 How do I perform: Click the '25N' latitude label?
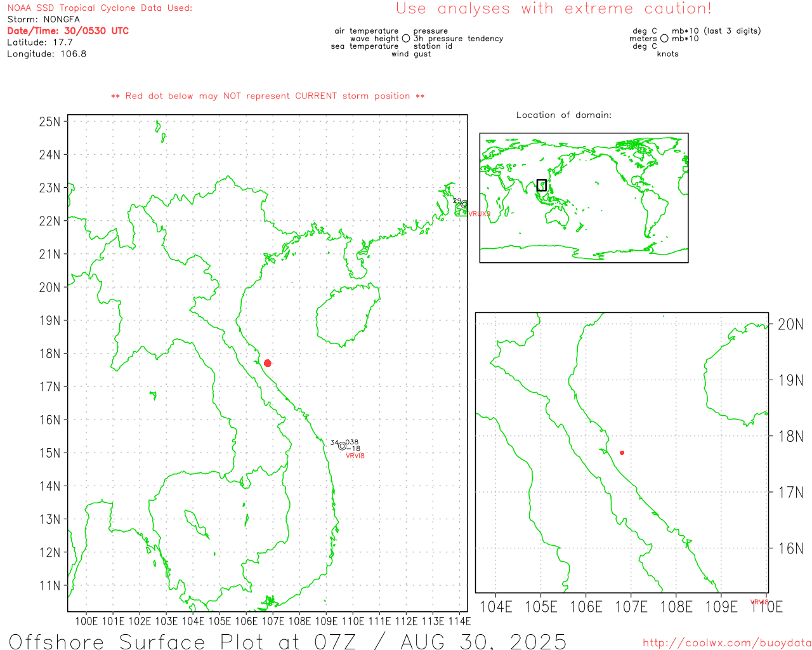click(x=50, y=121)
